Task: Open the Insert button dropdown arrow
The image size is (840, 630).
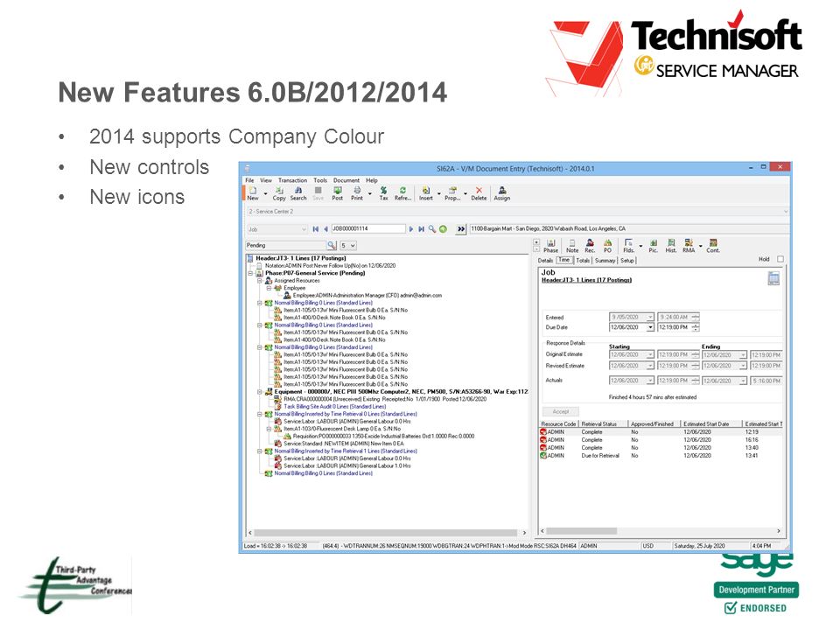Action: click(438, 194)
